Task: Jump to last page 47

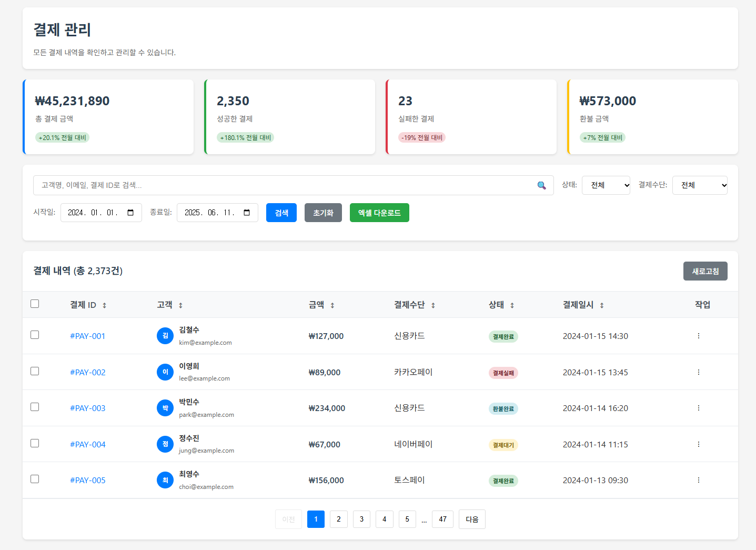Action: pos(443,519)
